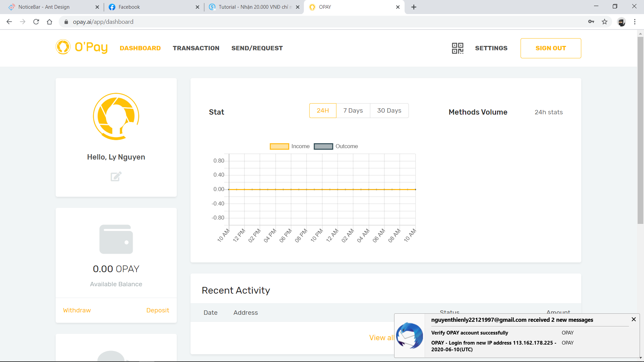Select the 24H stat range
The image size is (644, 362).
323,111
